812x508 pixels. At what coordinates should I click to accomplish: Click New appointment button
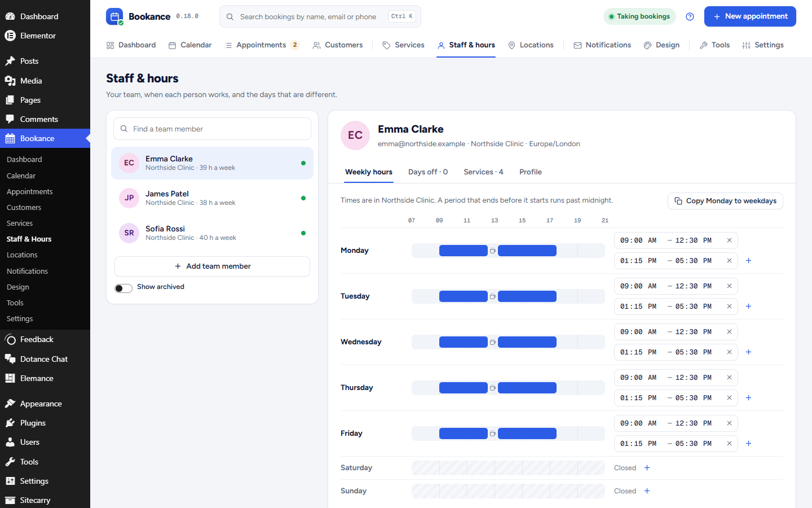pos(750,16)
